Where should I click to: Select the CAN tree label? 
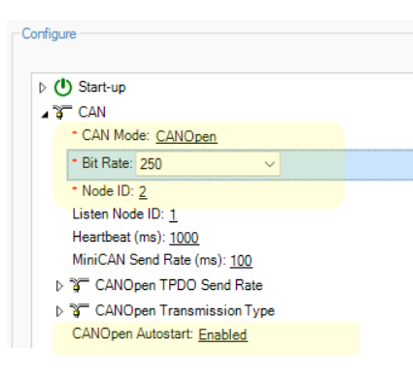92,112
